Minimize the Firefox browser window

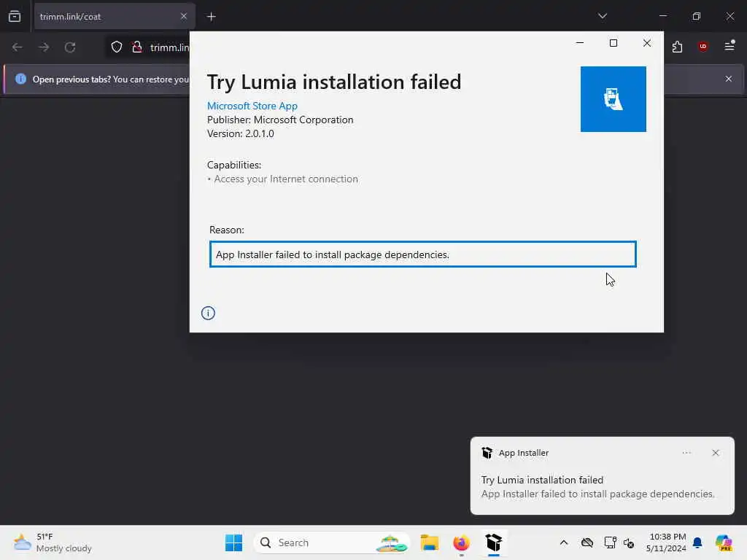tap(662, 16)
